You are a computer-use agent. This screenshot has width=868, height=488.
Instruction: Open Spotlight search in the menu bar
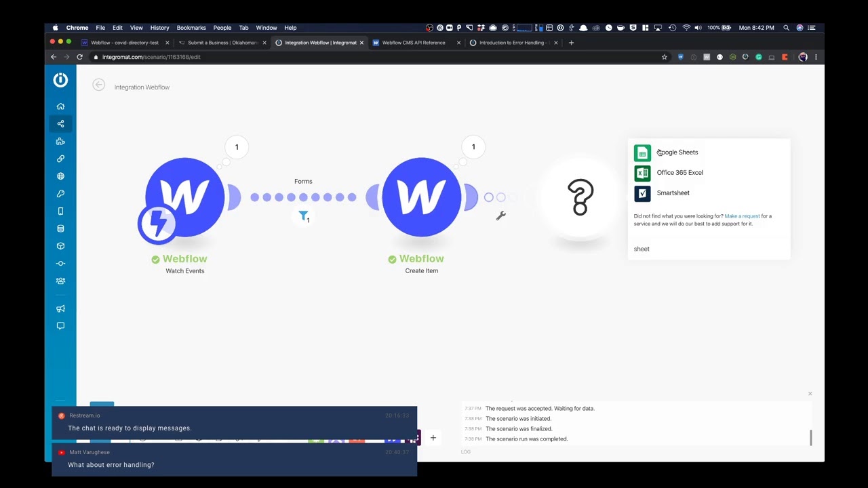786,28
